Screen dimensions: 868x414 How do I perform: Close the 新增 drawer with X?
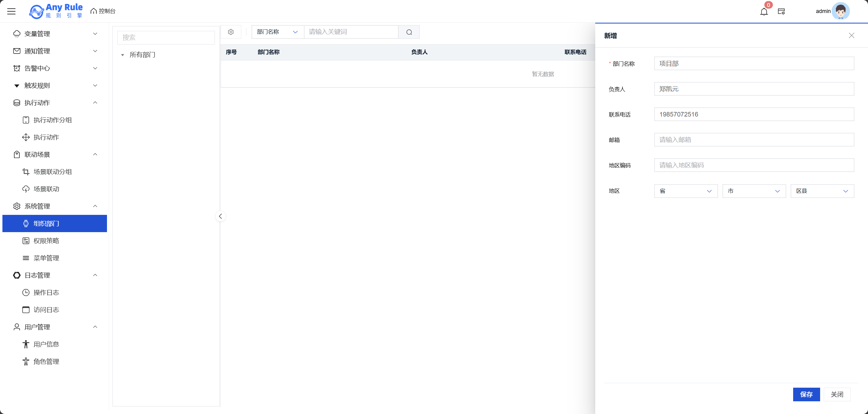(x=852, y=36)
